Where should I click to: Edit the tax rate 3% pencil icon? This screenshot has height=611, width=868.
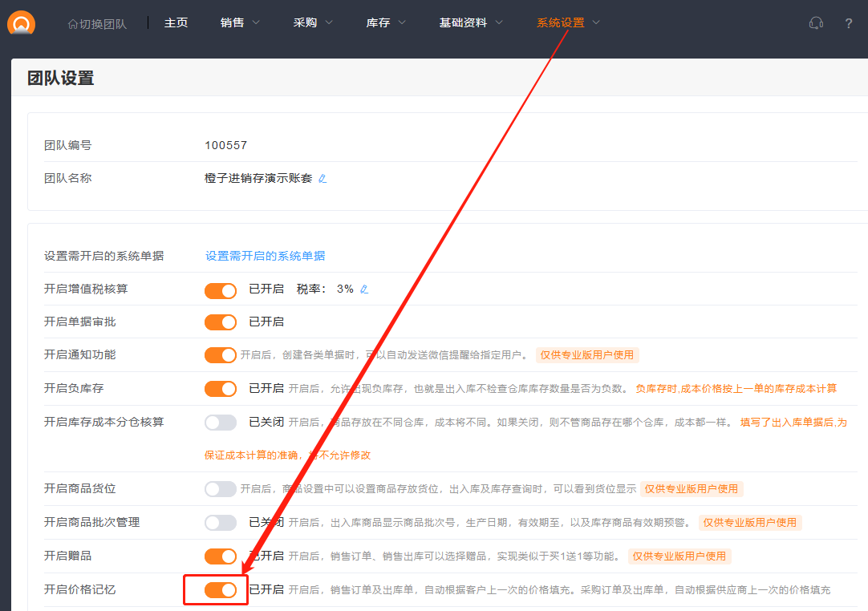tap(364, 289)
